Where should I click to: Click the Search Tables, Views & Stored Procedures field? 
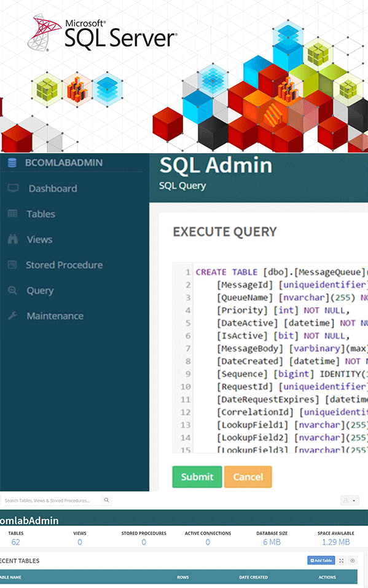(x=51, y=500)
